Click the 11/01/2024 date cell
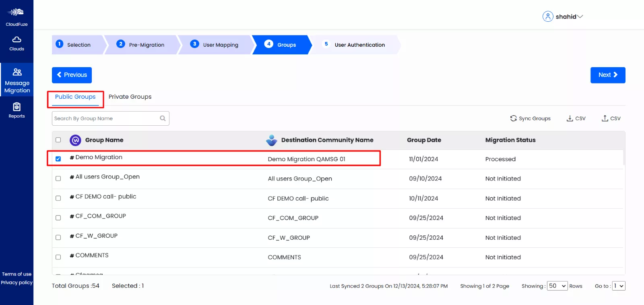The image size is (644, 305). (423, 159)
